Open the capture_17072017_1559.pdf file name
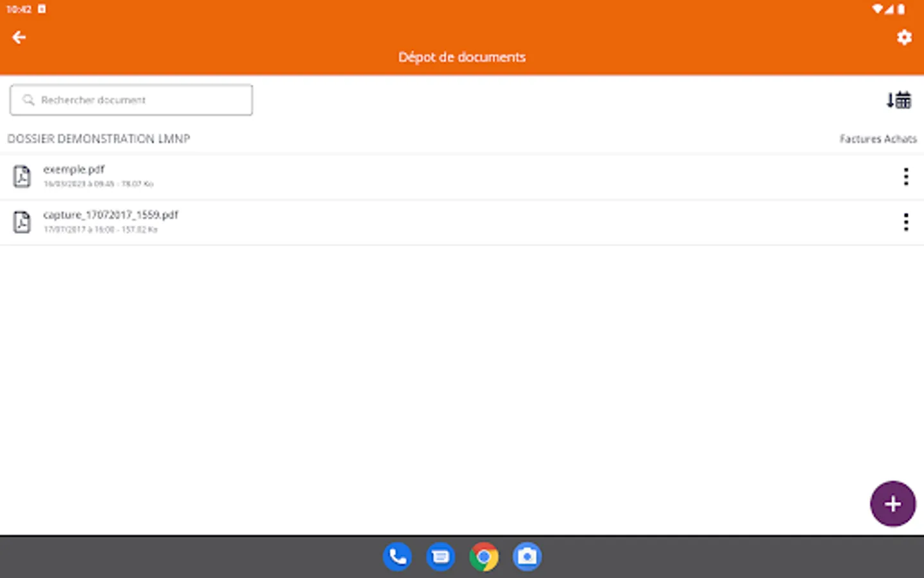 tap(110, 215)
